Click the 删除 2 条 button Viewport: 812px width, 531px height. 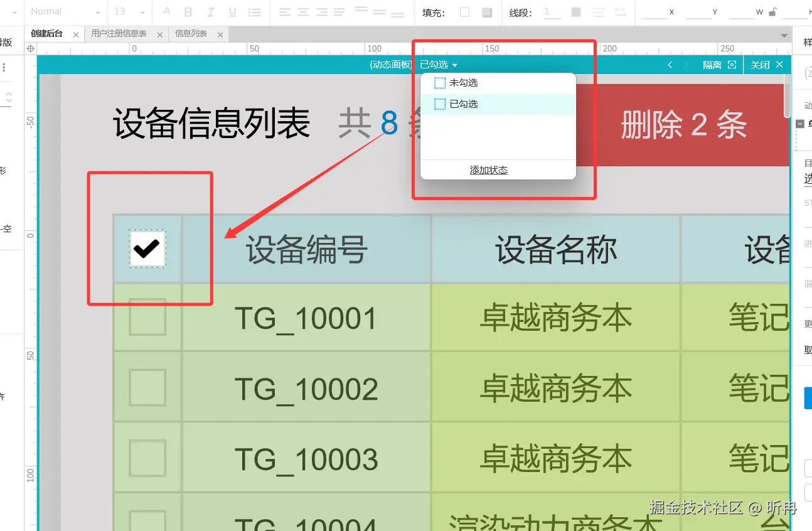tap(683, 124)
